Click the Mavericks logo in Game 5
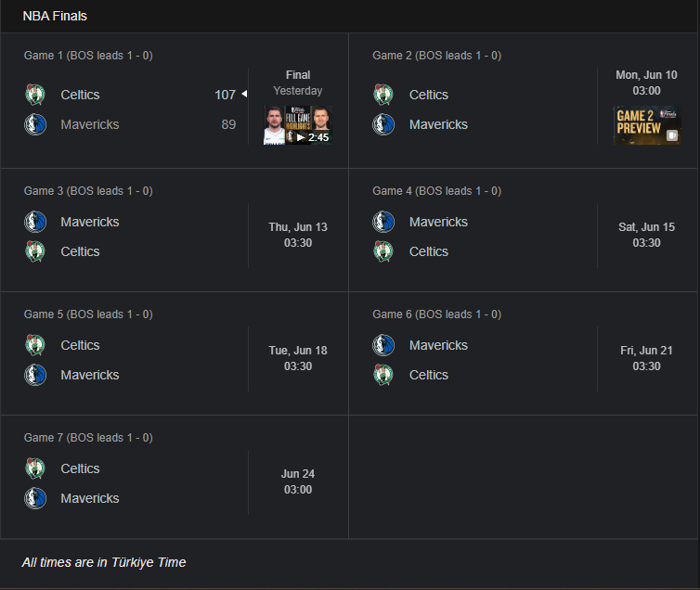 tap(35, 375)
